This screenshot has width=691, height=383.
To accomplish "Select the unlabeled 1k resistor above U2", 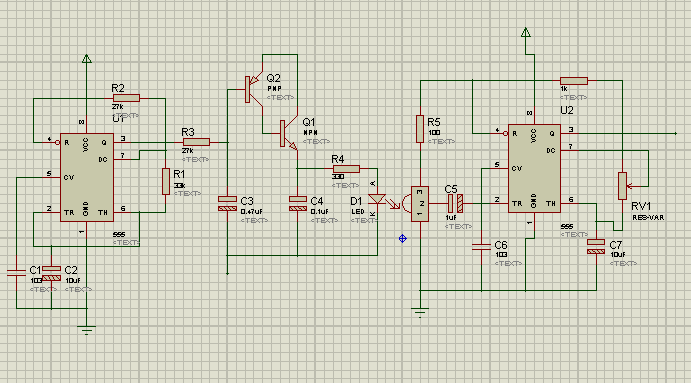I will (x=574, y=81).
